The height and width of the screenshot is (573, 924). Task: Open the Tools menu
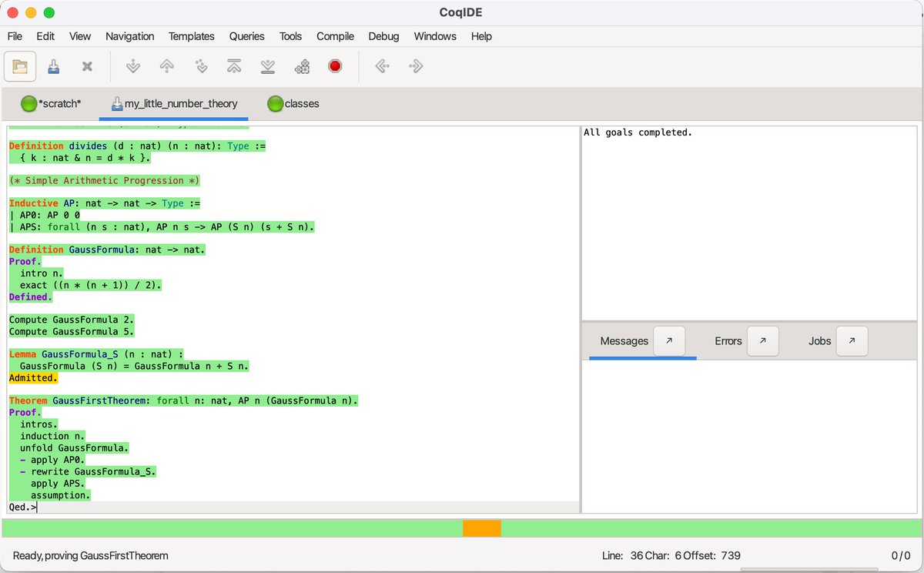point(290,36)
